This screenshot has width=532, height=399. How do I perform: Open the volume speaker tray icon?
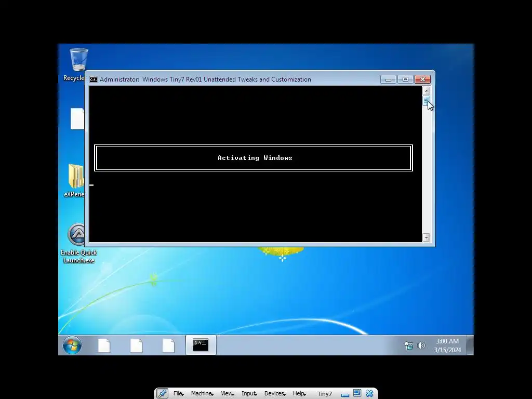click(x=421, y=345)
